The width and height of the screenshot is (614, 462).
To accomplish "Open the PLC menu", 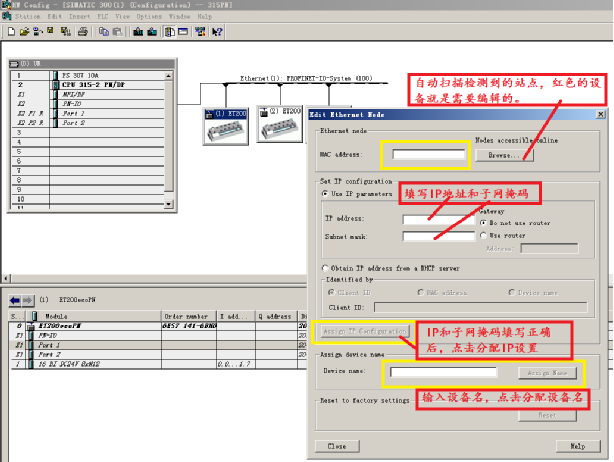I will [x=103, y=16].
